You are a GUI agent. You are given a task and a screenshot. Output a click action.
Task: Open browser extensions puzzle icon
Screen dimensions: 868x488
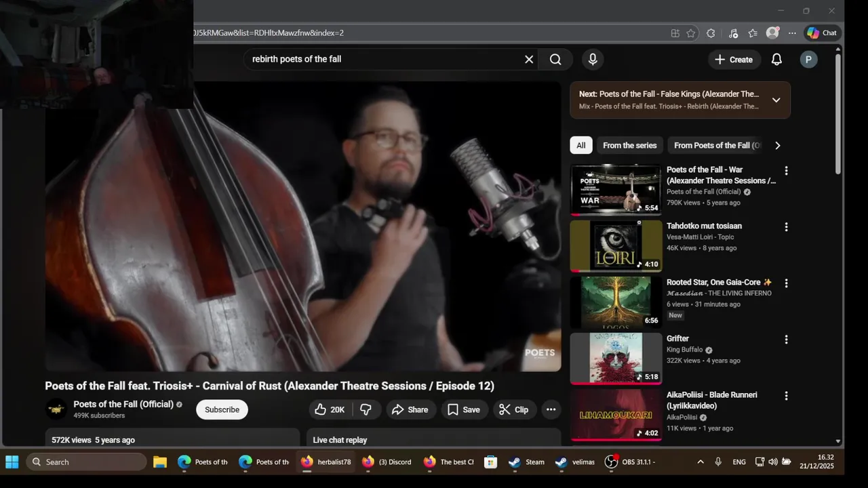(711, 33)
